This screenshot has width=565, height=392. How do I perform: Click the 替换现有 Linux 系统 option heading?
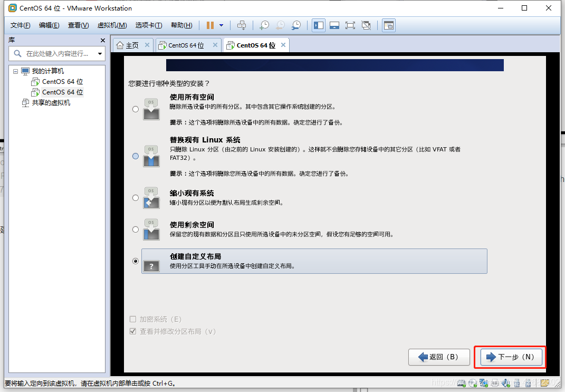pyautogui.click(x=205, y=140)
